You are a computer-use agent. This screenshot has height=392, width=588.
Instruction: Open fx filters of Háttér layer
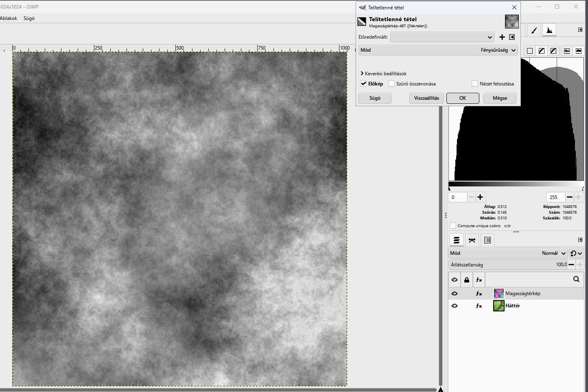tap(479, 306)
